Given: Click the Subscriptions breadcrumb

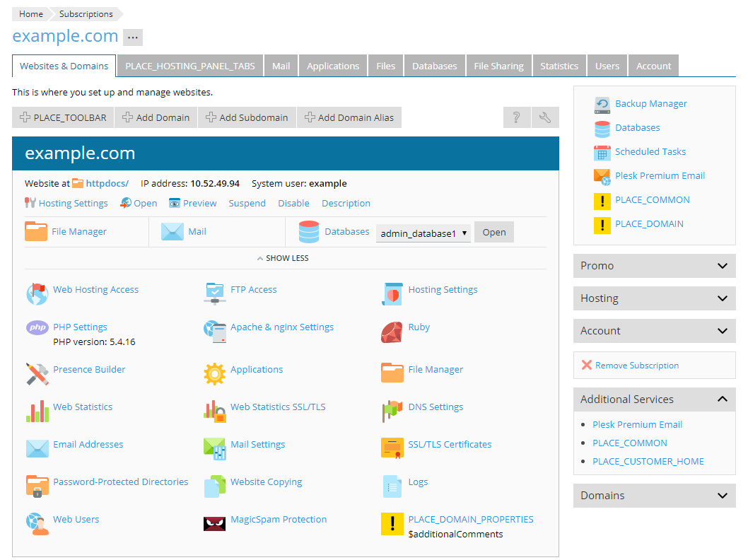Looking at the screenshot, I should point(86,14).
